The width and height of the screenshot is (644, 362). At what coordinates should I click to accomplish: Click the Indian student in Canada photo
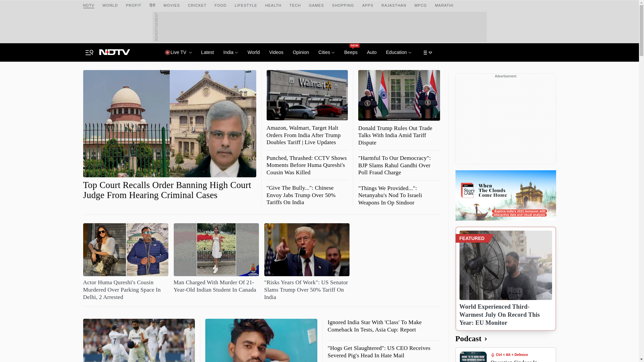[216, 250]
